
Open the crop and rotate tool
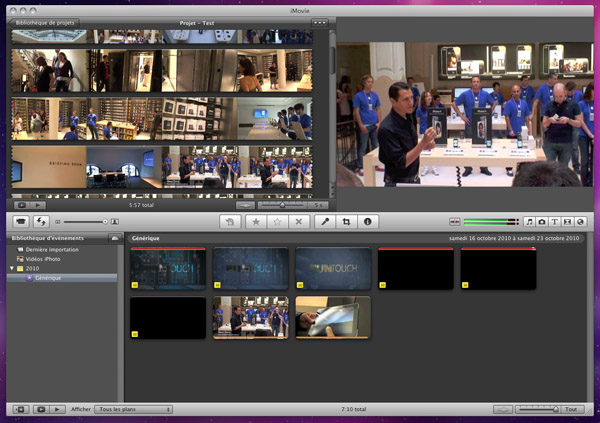346,222
